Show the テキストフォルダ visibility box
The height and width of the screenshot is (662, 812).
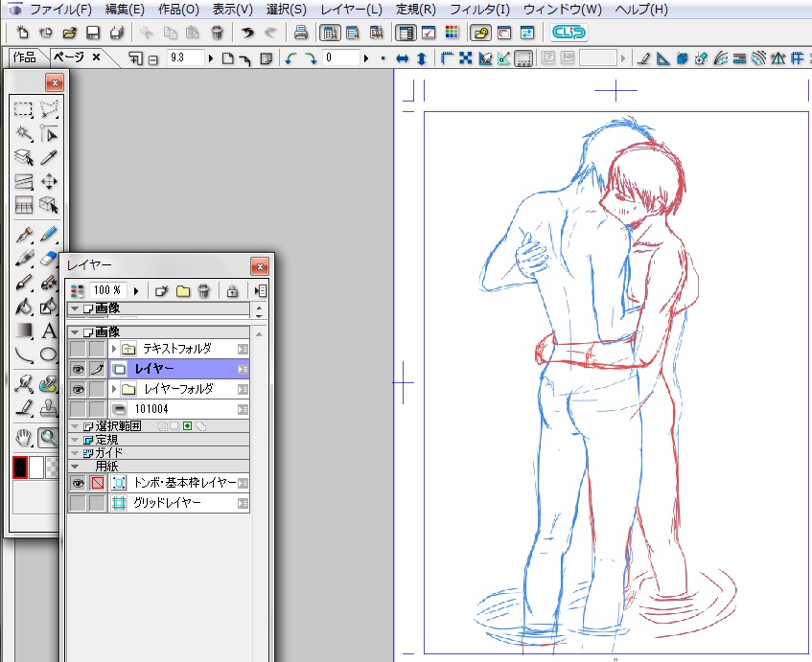point(78,349)
